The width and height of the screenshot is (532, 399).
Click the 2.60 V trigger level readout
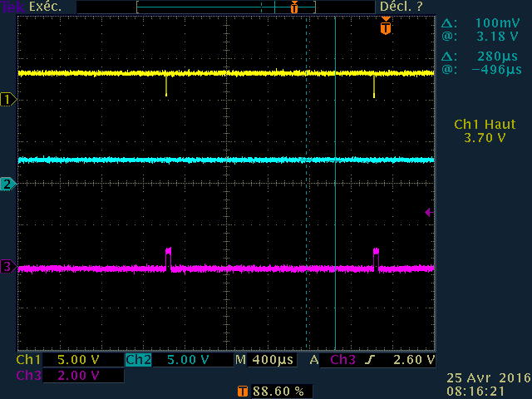point(414,360)
